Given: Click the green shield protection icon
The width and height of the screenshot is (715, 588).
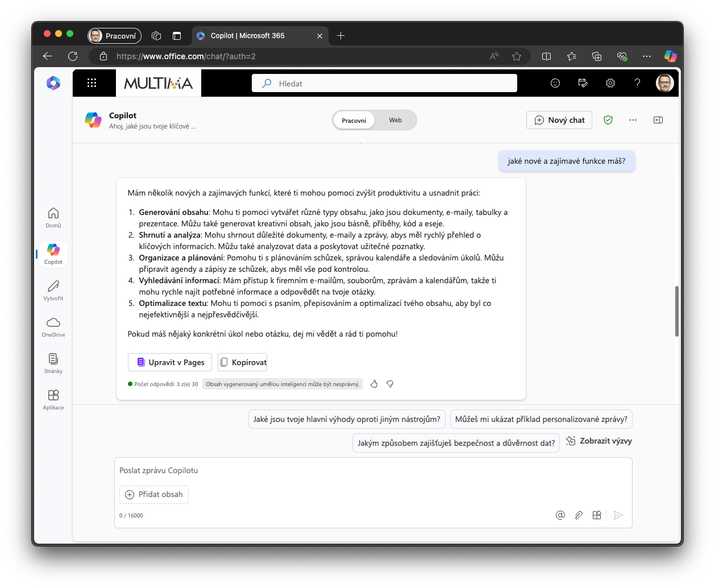Looking at the screenshot, I should click(608, 120).
